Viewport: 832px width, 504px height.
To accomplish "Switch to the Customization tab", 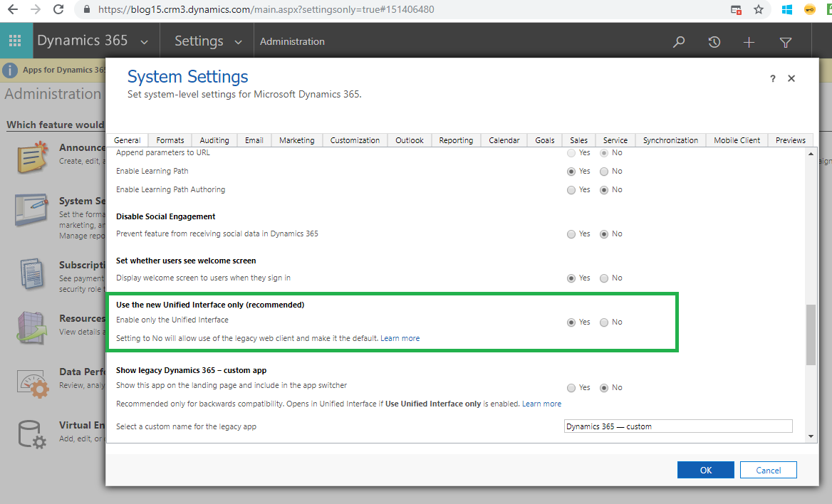I will coord(355,140).
